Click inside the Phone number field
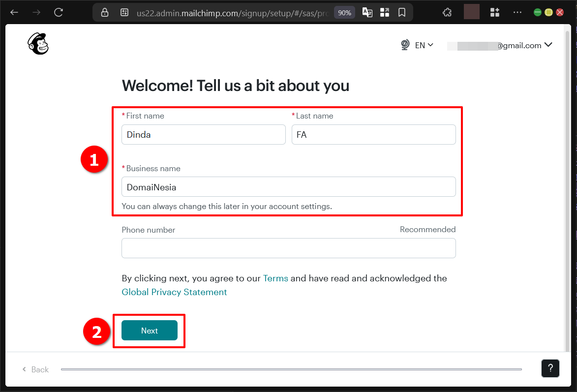Screen dimensions: 577x392 click(x=288, y=248)
